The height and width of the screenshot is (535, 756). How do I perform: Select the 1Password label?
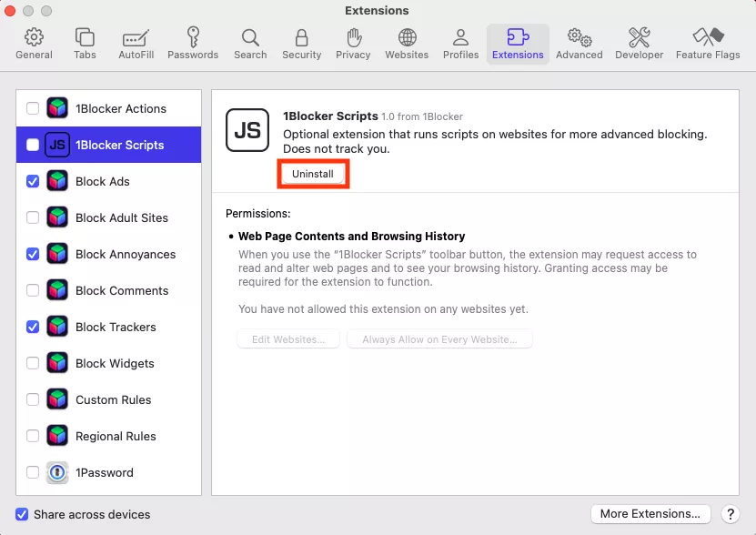pyautogui.click(x=104, y=473)
